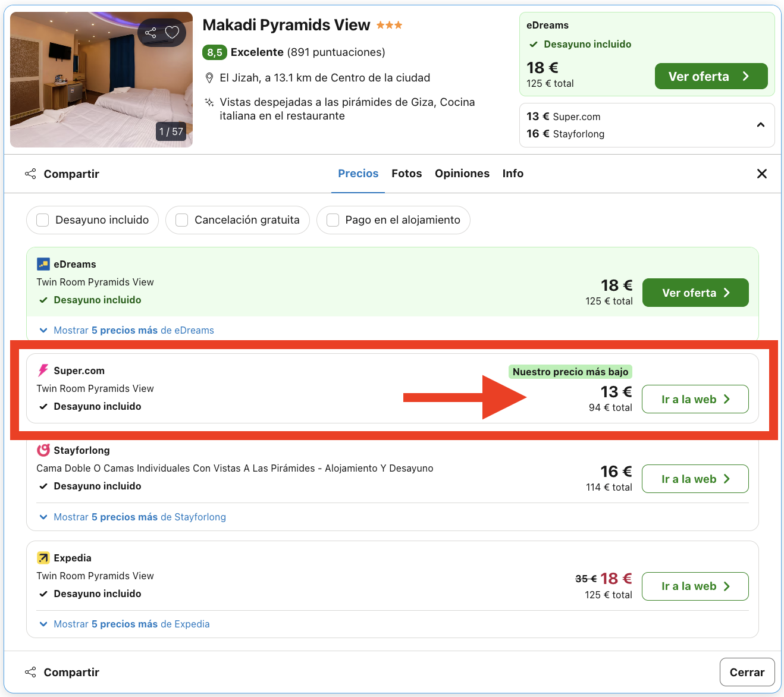This screenshot has width=784, height=697.
Task: Click the 114 € total text for Stayforlong
Action: pos(609,487)
